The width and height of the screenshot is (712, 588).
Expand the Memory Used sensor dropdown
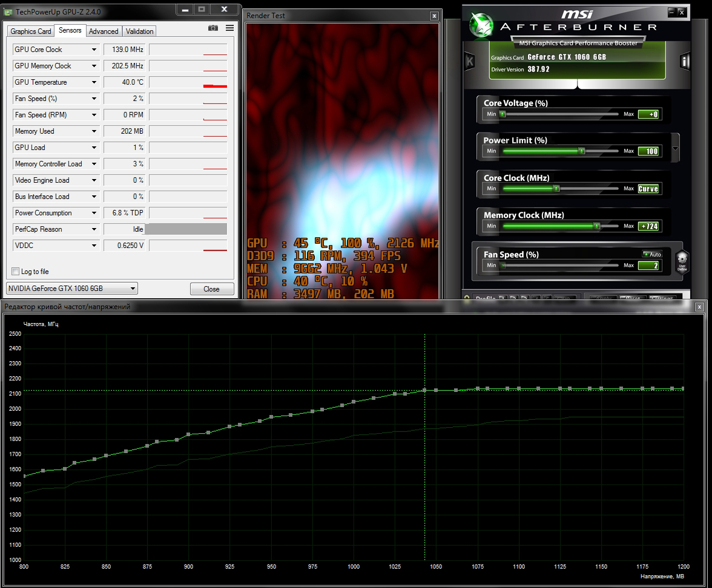94,131
